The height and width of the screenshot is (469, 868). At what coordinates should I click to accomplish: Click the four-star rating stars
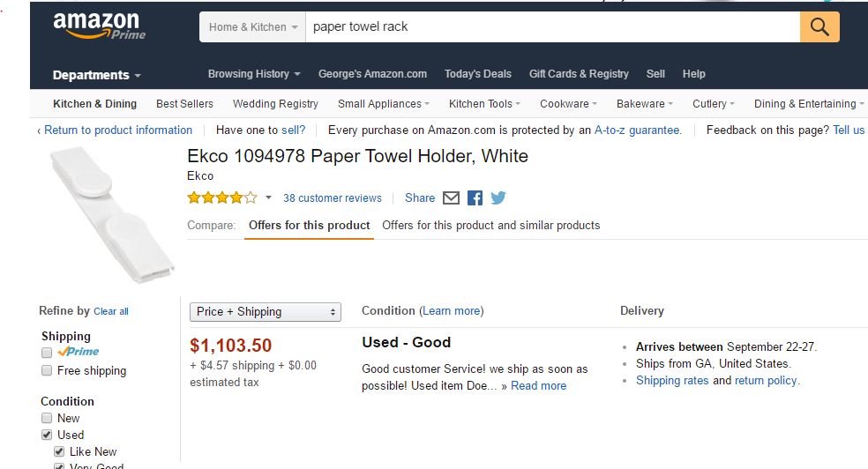click(222, 197)
